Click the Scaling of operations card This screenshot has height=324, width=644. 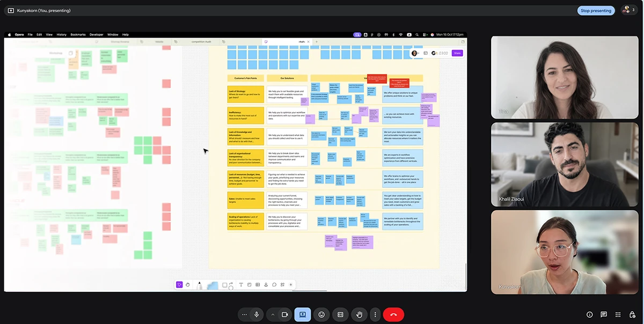pos(245,222)
